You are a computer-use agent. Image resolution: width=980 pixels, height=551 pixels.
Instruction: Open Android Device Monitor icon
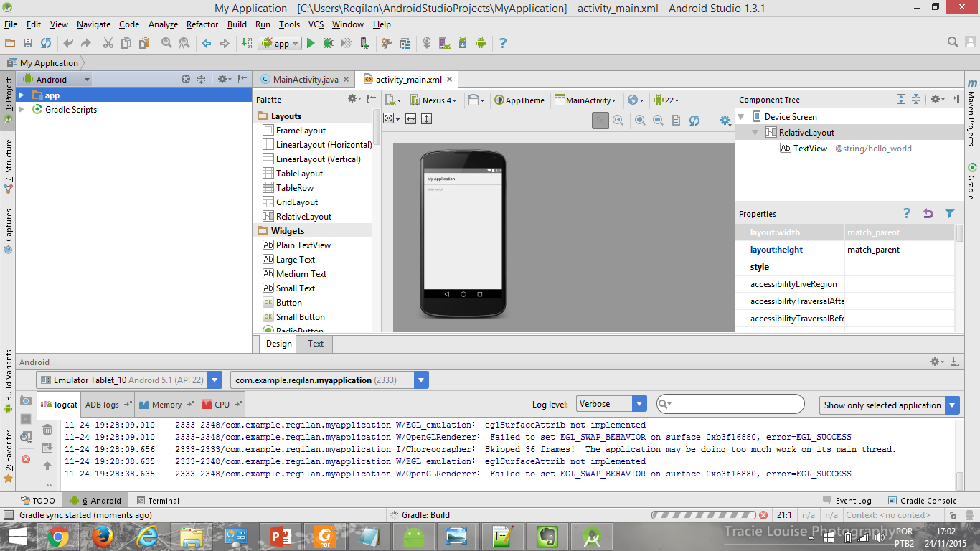pyautogui.click(x=481, y=43)
